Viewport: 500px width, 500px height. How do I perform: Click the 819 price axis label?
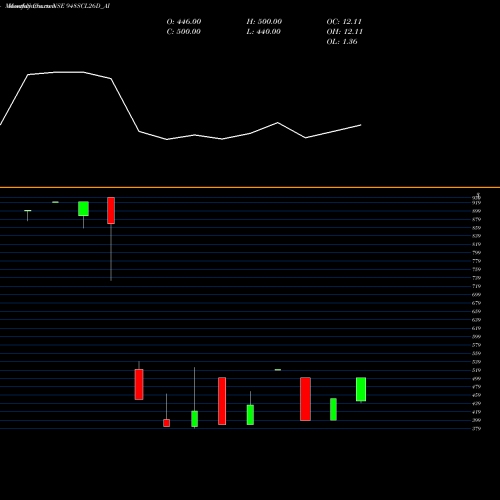click(x=476, y=244)
